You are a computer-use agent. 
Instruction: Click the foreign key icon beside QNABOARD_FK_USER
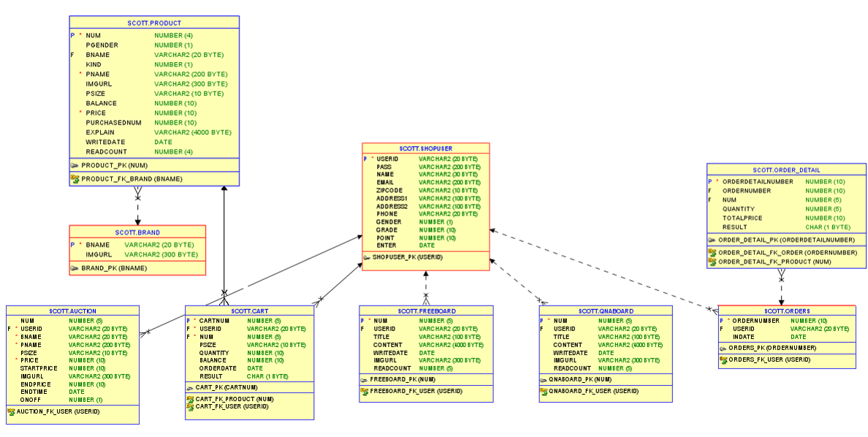(x=544, y=391)
